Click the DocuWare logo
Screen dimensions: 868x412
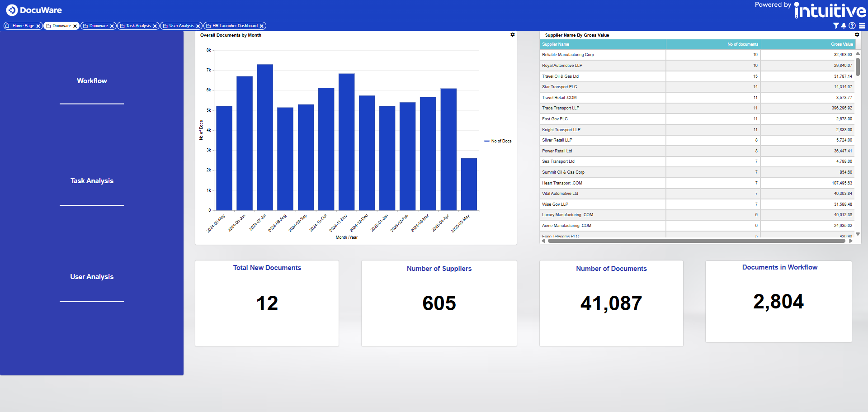34,10
